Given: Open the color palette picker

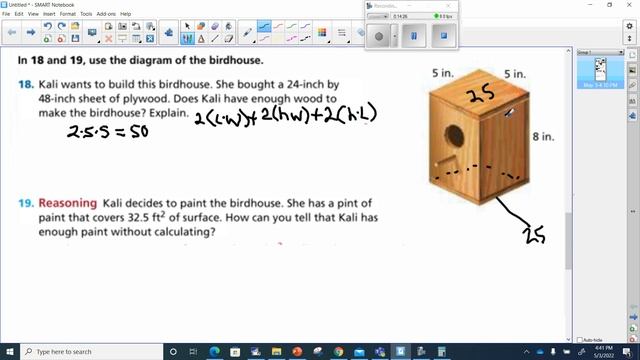Looking at the screenshot, I should point(322,33).
